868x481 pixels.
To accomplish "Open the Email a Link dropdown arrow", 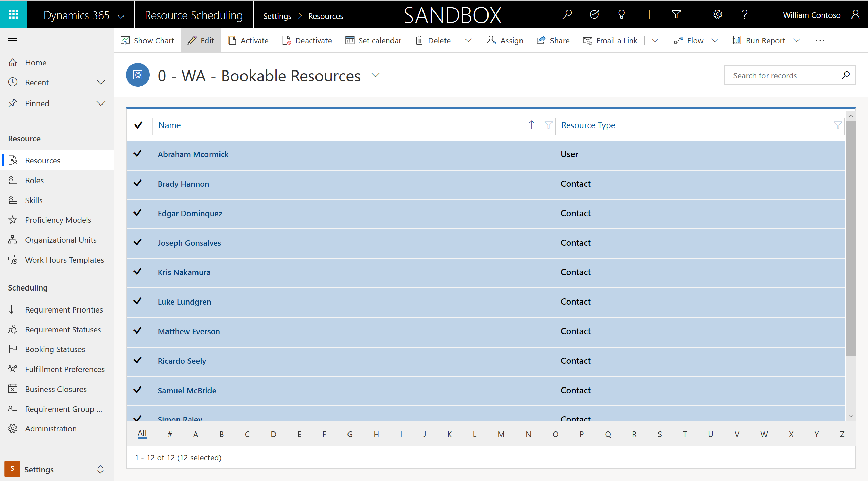I will 655,41.
